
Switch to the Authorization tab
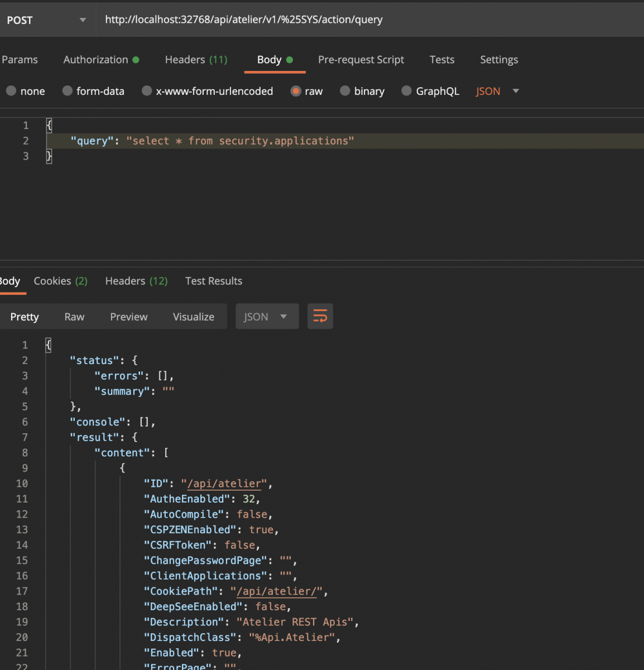tap(95, 60)
